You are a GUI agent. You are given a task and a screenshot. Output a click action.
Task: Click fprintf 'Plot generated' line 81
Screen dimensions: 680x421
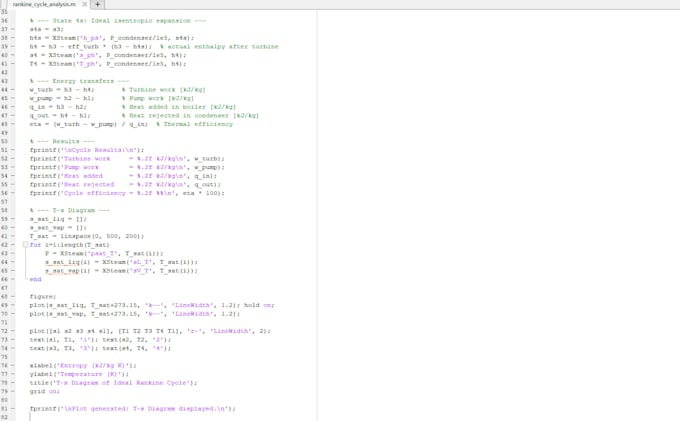point(133,409)
